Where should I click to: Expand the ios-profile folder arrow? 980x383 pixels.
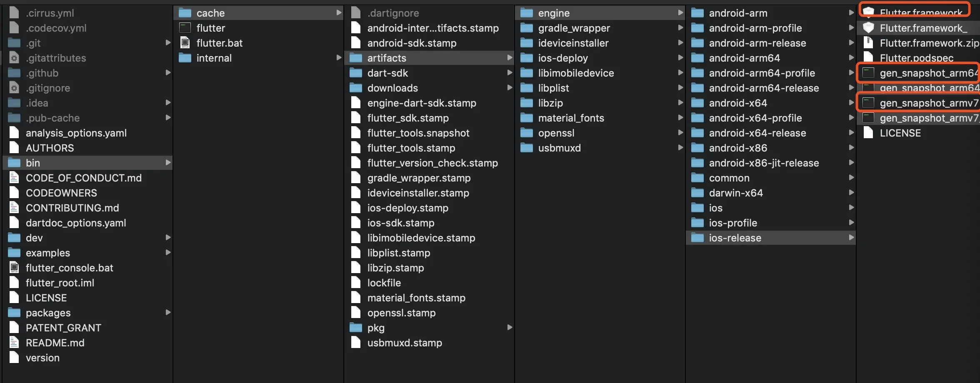[x=851, y=222]
